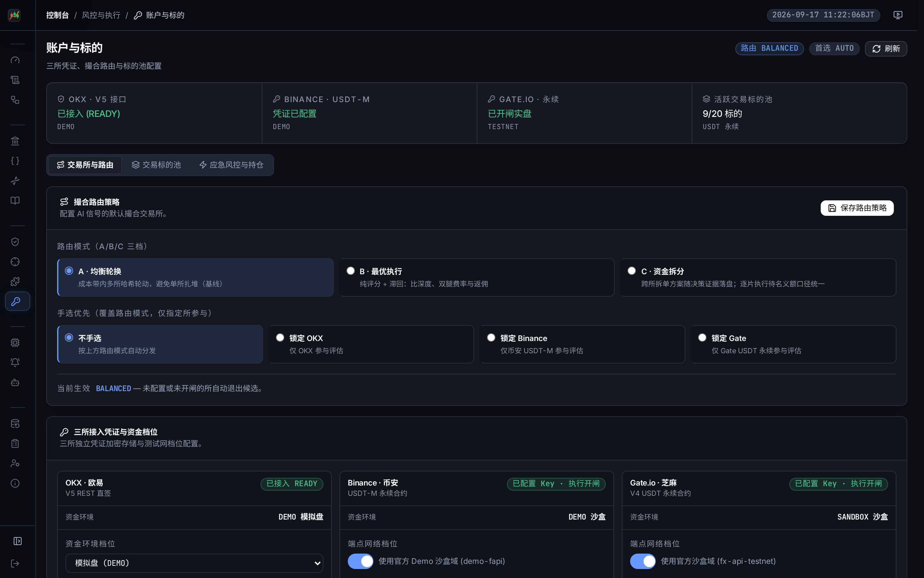The height and width of the screenshot is (578, 924).
Task: Open the bank building icon in sidebar
Action: point(15,141)
